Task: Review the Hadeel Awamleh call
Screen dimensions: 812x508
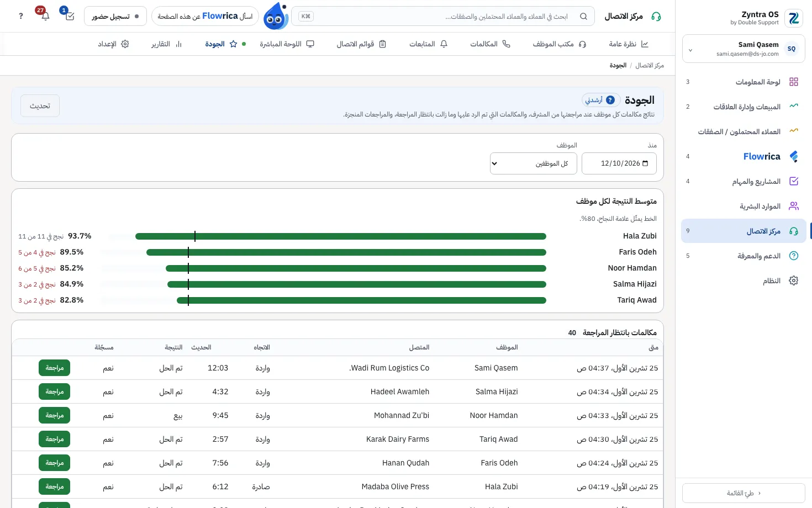Action: click(x=54, y=391)
